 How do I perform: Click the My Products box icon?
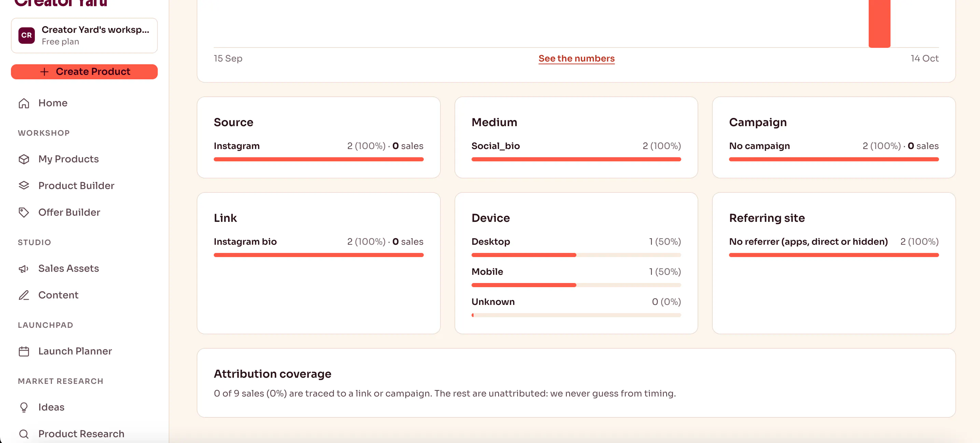point(24,159)
